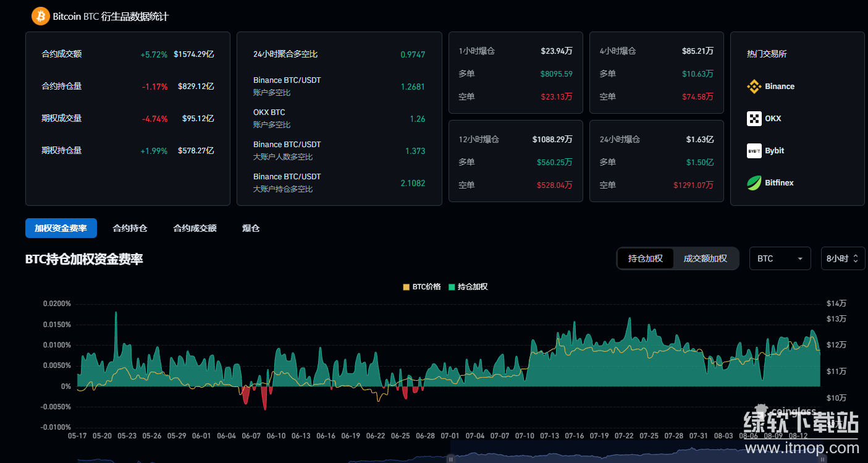
Task: Select the 加权资金费率 tab
Action: point(61,228)
